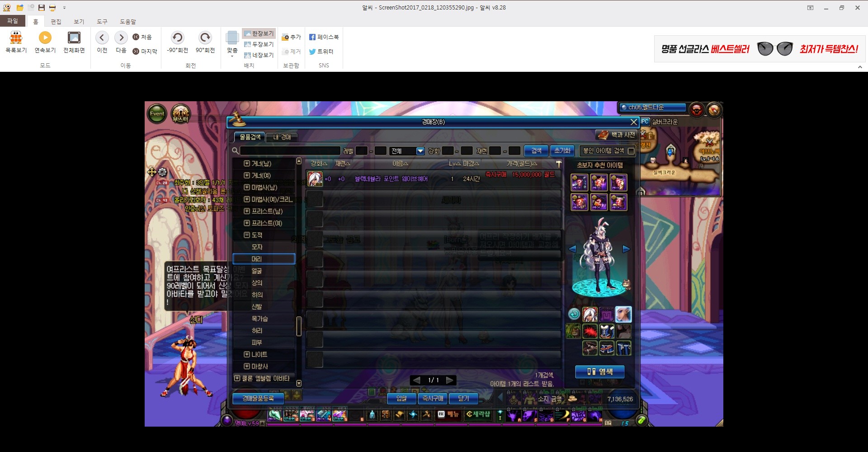Select the 목가슴 subcategory
This screenshot has width=868, height=452.
(264, 319)
